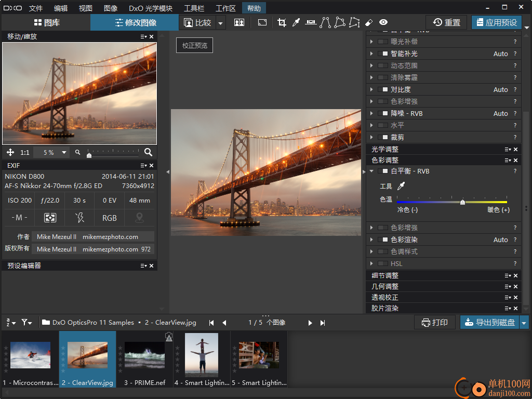
Task: Close the 移动/缩放 panel
Action: (151, 37)
